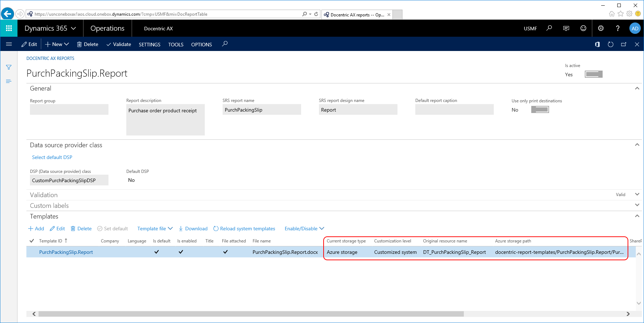Image resolution: width=644 pixels, height=323 pixels.
Task: Toggle the Is active switch
Action: tap(594, 74)
